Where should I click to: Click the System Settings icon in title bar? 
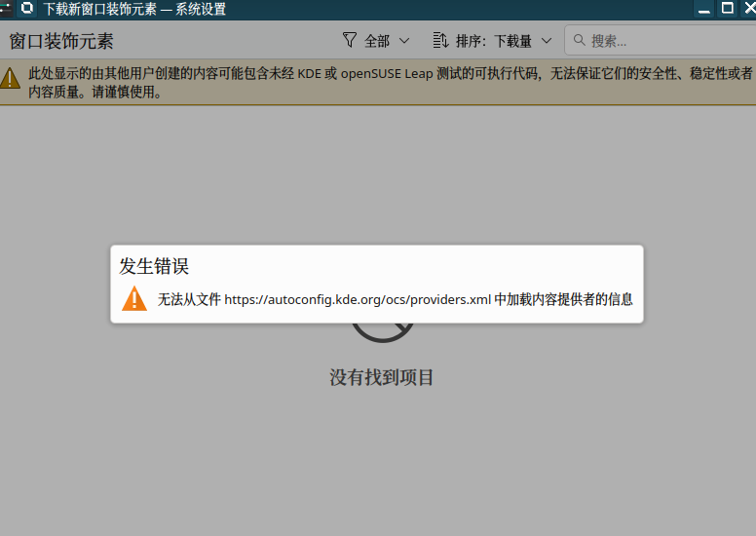click(x=28, y=9)
